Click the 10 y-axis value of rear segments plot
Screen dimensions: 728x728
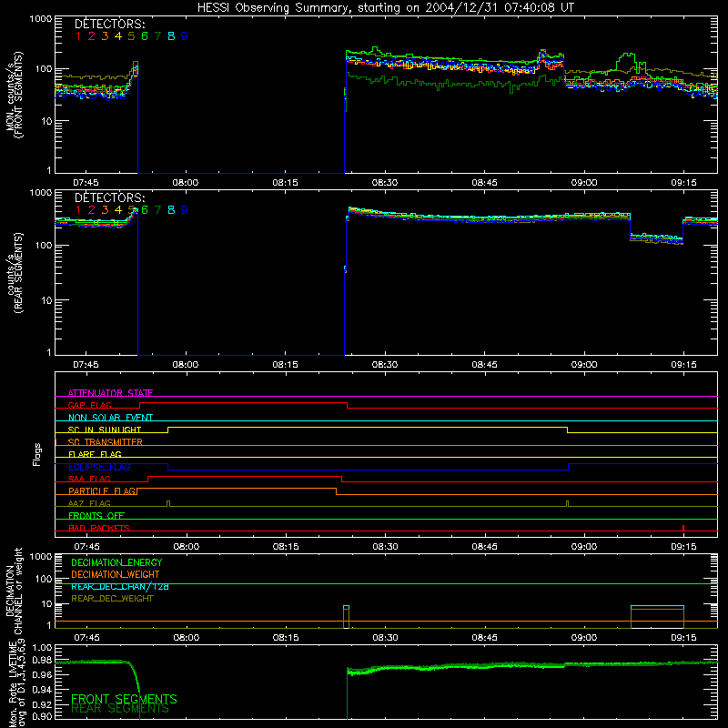point(46,300)
